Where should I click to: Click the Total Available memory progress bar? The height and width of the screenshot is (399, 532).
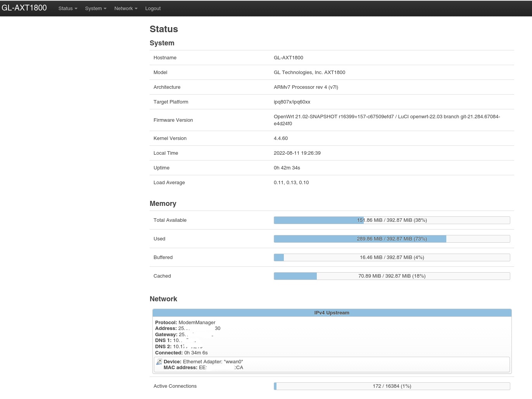(x=392, y=220)
